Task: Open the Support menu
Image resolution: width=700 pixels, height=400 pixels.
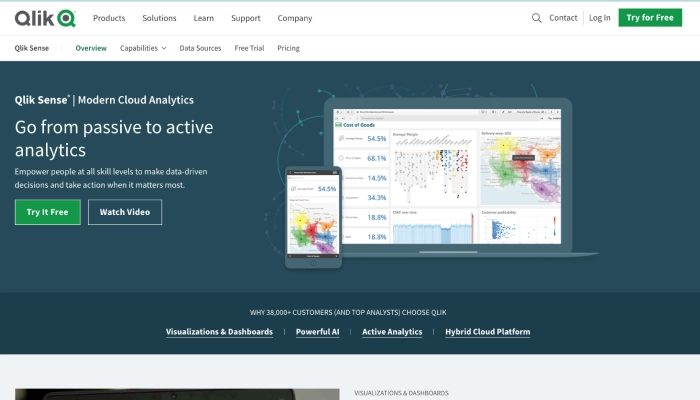Action: click(x=246, y=18)
